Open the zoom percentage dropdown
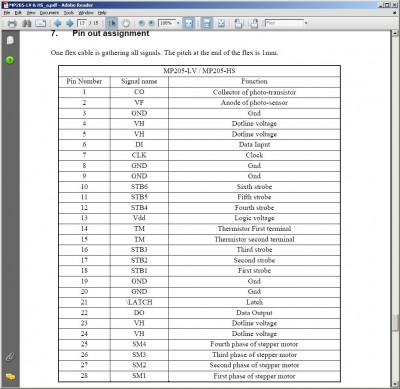 (178, 23)
